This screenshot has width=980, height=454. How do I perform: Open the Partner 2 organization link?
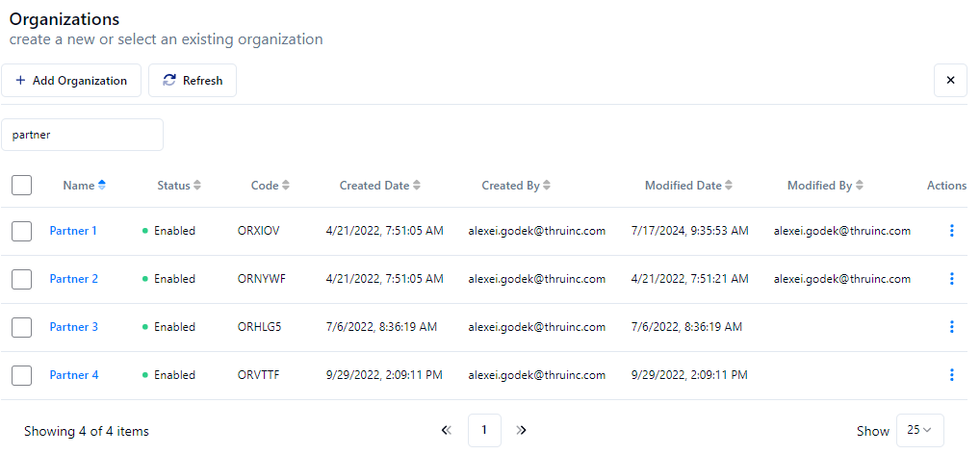(74, 279)
